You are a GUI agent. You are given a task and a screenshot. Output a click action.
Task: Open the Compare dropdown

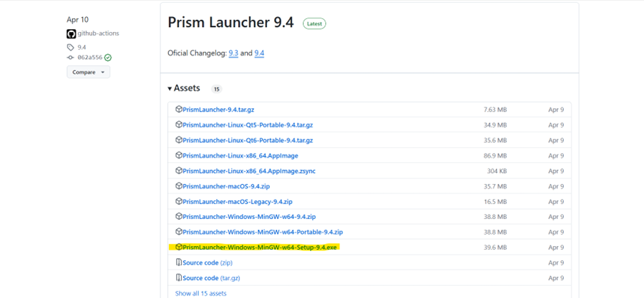click(88, 72)
